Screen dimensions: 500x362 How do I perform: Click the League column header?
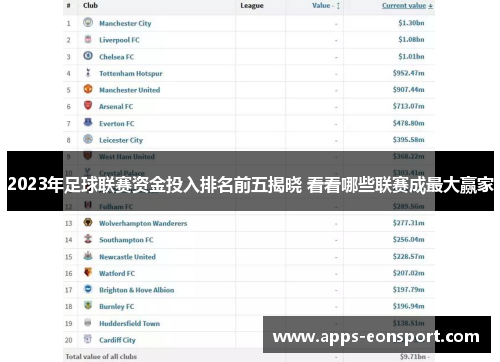252,6
